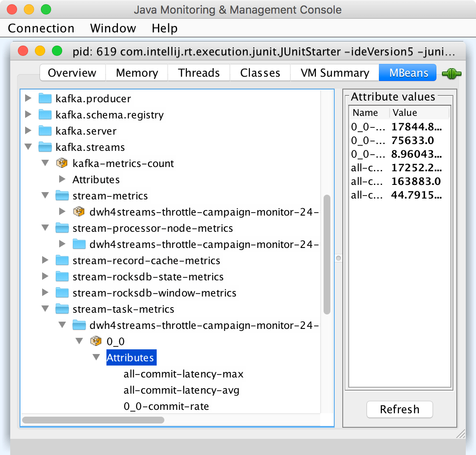Switch to the Memory tab

[x=136, y=72]
